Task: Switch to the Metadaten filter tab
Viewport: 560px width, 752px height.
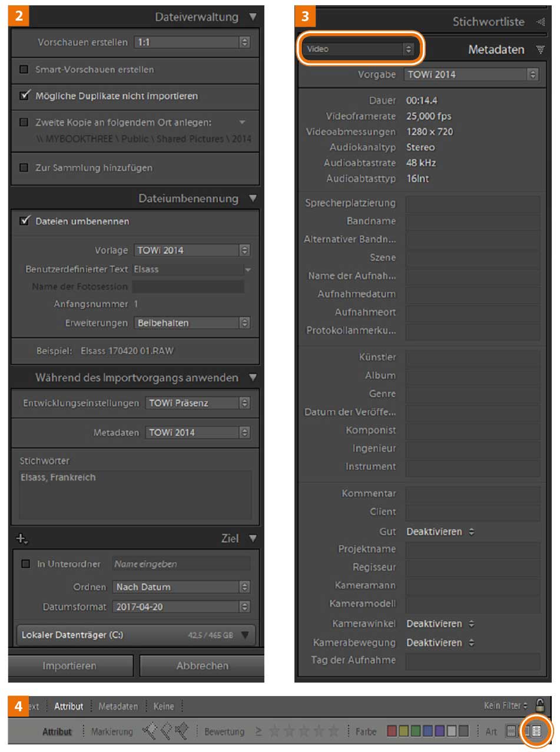Action: (x=118, y=706)
